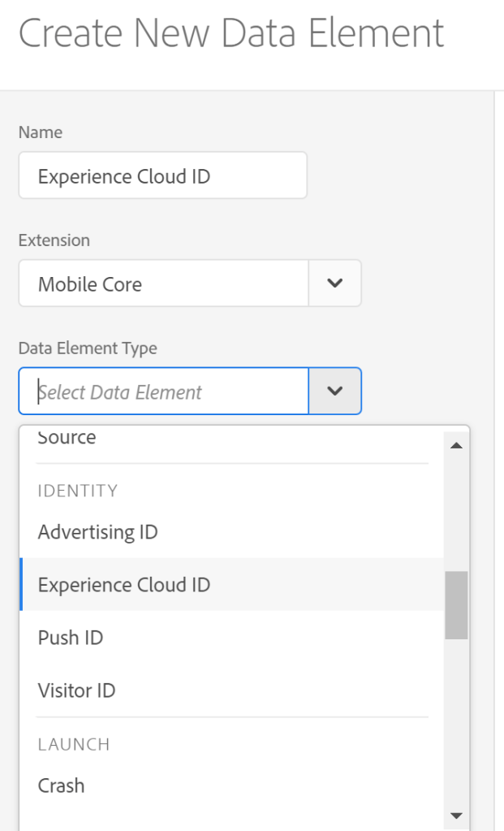Click the Name field label
Screen dimensions: 504x831
click(x=40, y=132)
